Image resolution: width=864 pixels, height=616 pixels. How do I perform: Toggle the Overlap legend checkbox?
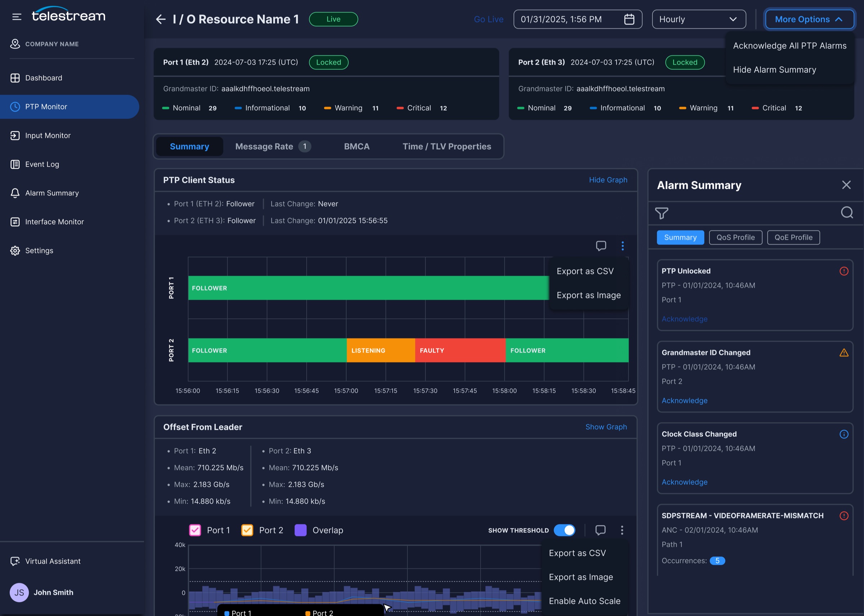300,530
